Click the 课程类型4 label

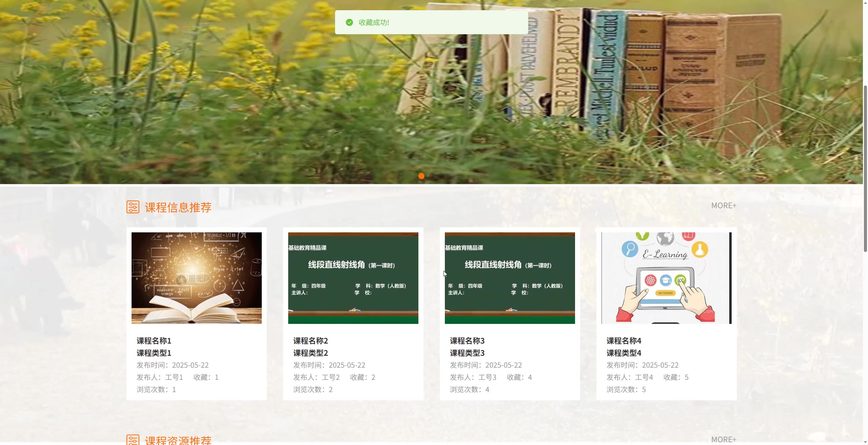click(x=624, y=353)
